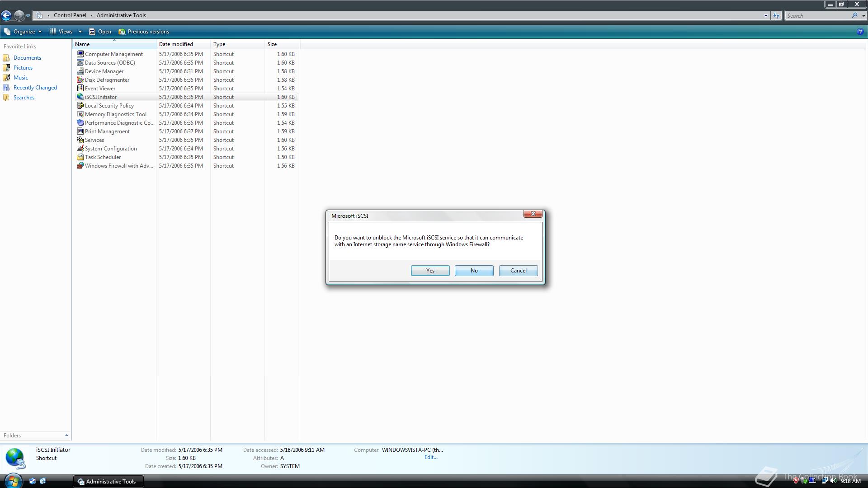Viewport: 868px width, 488px height.
Task: Select the Event Viewer icon
Action: point(80,88)
